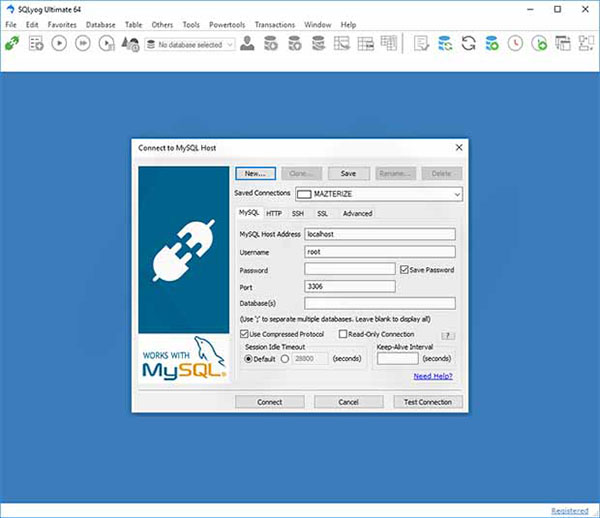Click the '?' help button beside Read-Only Connection
Image resolution: width=600 pixels, height=518 pixels.
[x=449, y=335]
